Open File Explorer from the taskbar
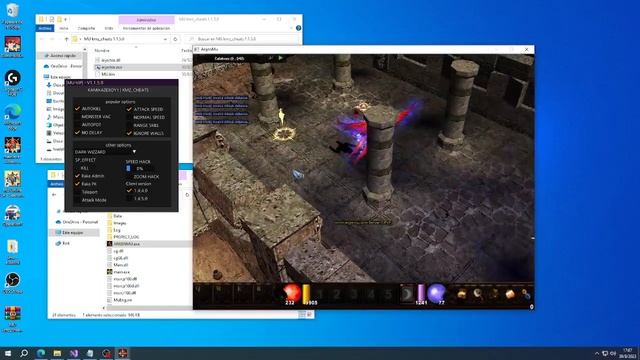Screen dimensions: 640x360 57,353
